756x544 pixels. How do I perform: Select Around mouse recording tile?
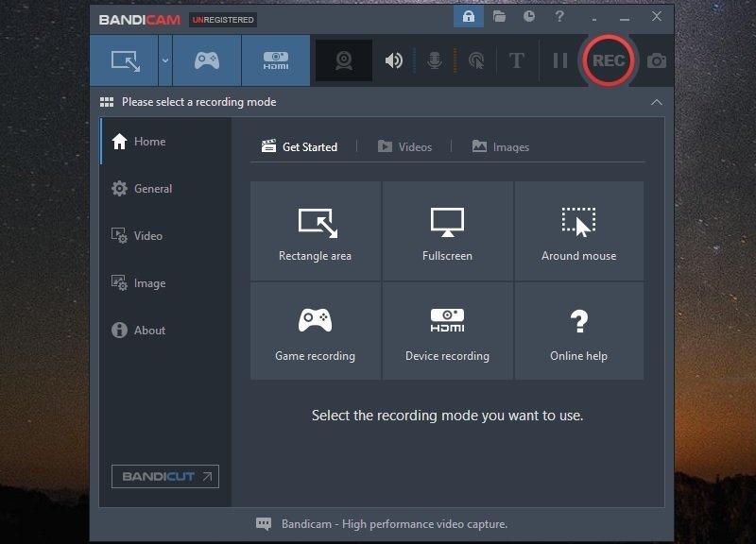578,231
